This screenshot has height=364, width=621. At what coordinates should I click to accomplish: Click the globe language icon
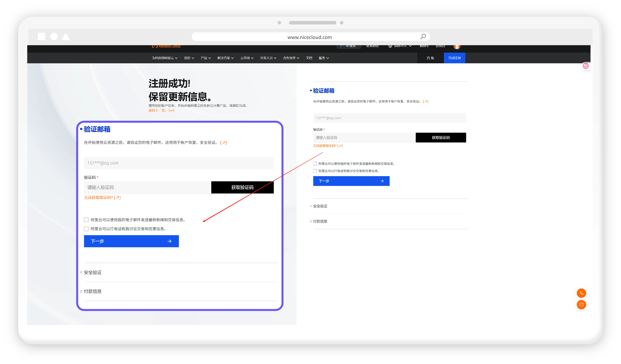[390, 46]
